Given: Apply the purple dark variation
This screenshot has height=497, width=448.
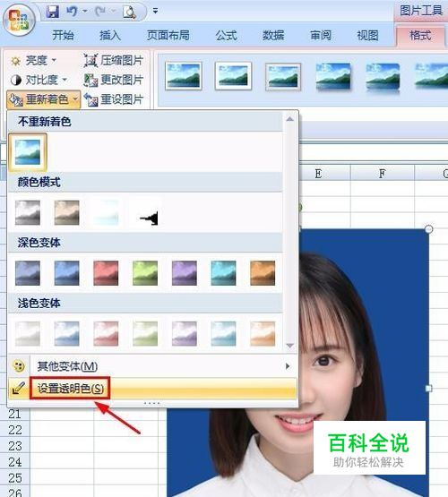Looking at the screenshot, I should [x=185, y=273].
